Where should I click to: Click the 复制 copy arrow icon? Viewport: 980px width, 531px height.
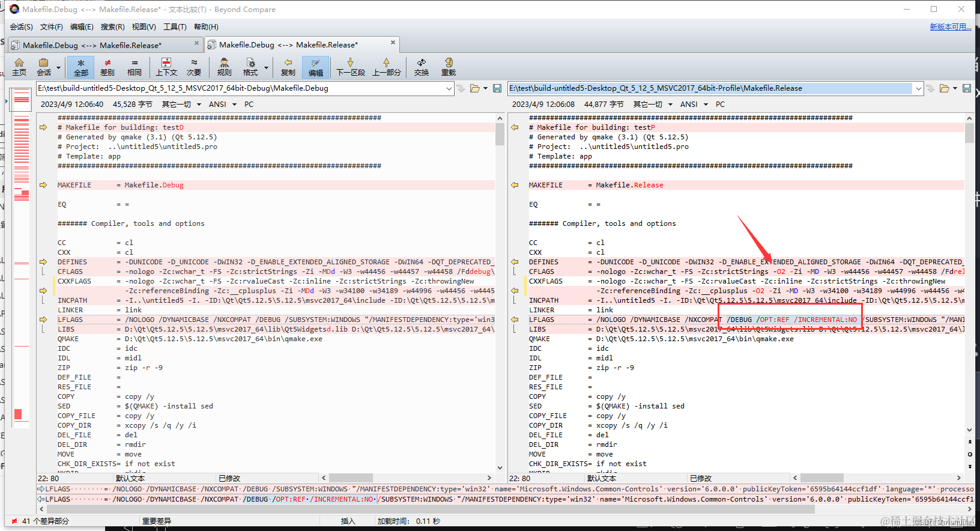(x=288, y=67)
